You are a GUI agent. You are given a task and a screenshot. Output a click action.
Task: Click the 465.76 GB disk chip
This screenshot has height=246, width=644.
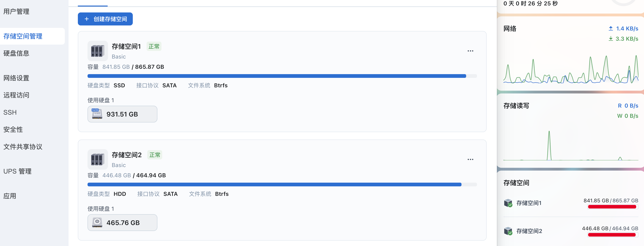point(122,223)
